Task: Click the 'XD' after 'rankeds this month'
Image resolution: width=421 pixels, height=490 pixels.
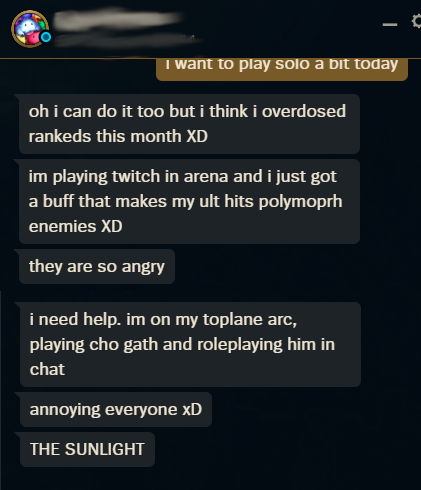Action: tap(197, 136)
